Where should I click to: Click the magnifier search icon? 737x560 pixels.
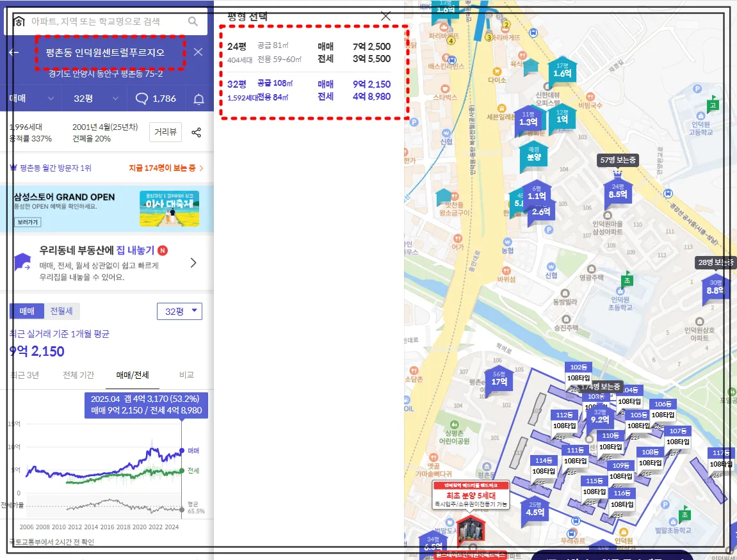pyautogui.click(x=193, y=21)
